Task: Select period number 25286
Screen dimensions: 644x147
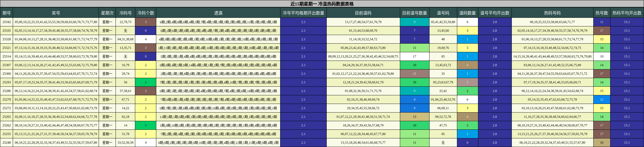Action: click(x=7, y=91)
